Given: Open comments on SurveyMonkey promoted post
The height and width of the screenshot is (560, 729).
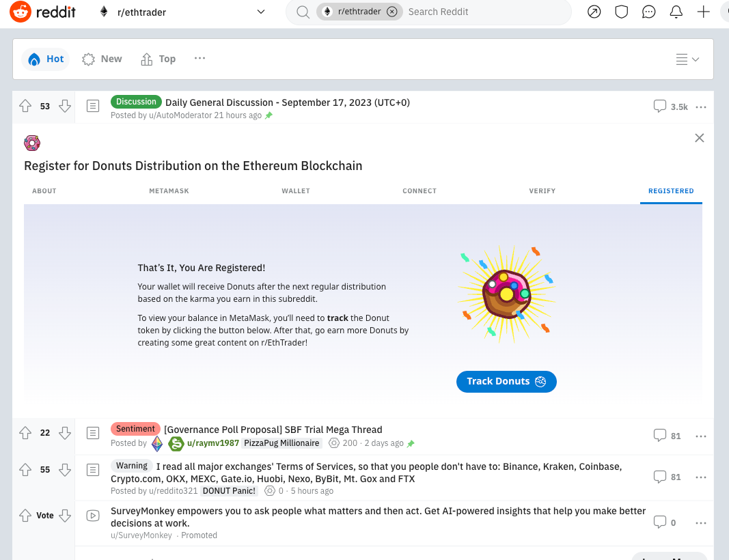Looking at the screenshot, I should 665,522.
